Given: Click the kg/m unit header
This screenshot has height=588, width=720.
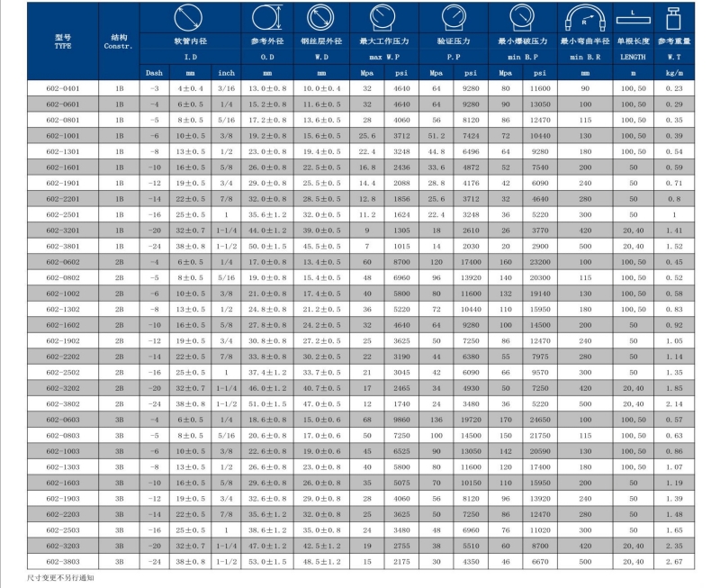Looking at the screenshot, I should click(674, 73).
